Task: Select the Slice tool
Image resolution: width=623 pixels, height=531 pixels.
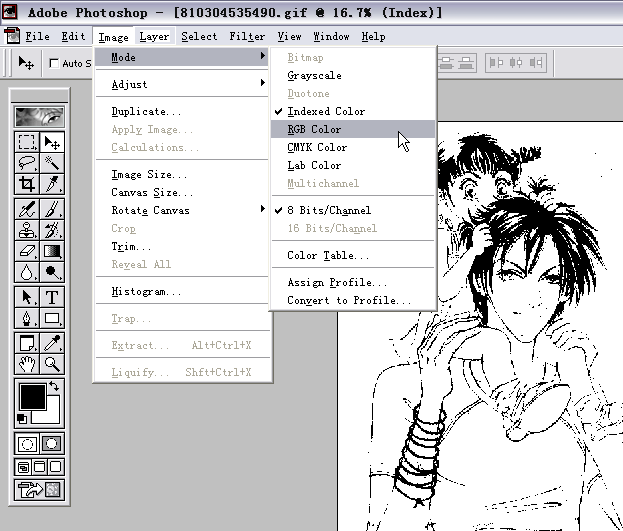Action: click(52, 184)
